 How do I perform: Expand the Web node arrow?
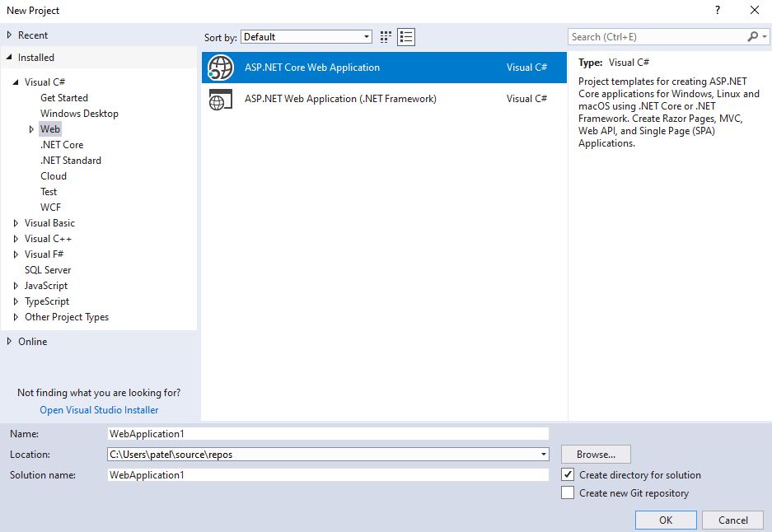(31, 129)
